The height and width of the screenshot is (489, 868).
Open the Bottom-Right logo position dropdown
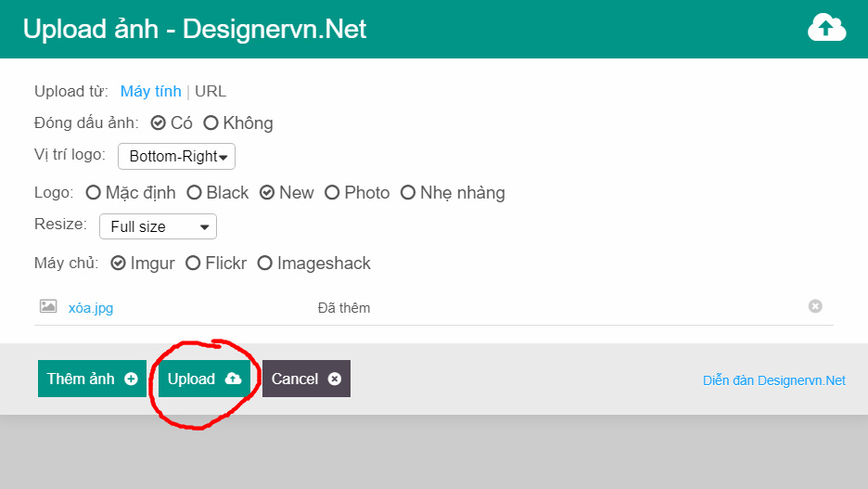click(x=176, y=156)
